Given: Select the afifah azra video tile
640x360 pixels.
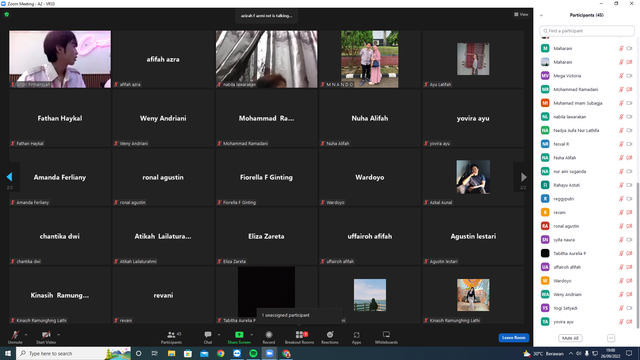Looking at the screenshot, I should [x=163, y=59].
